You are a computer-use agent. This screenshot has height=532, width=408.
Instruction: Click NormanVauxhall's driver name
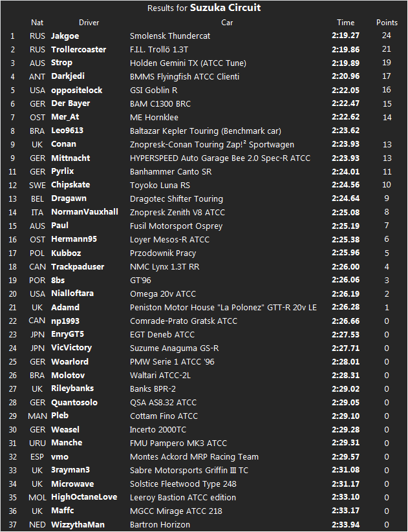click(84, 212)
